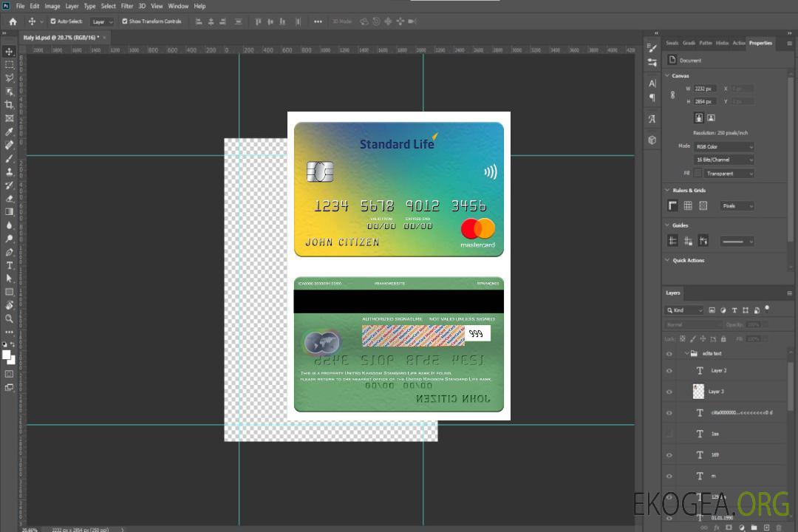This screenshot has height=532, width=798.
Task: Open the Layers panel menu icon
Action: 789,293
